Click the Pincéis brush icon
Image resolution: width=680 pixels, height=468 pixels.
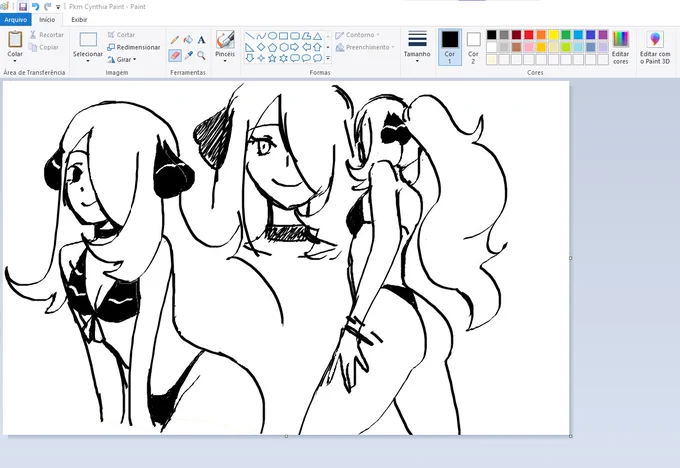(225, 39)
